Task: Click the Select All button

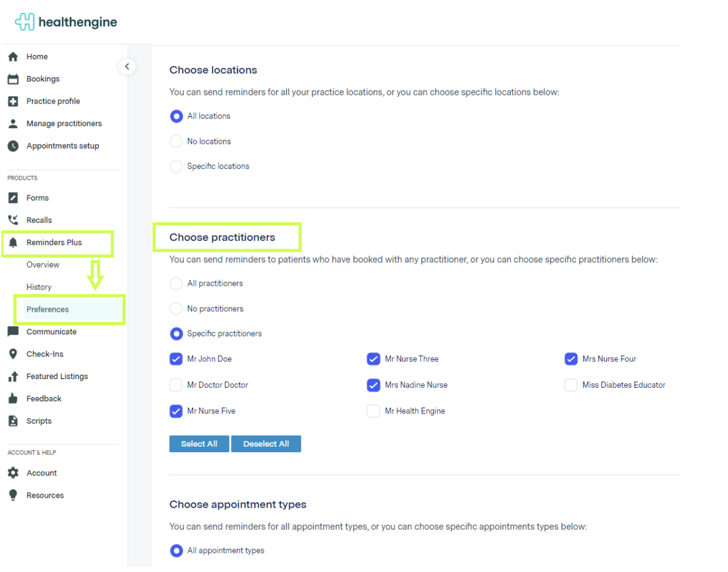Action: (x=199, y=444)
